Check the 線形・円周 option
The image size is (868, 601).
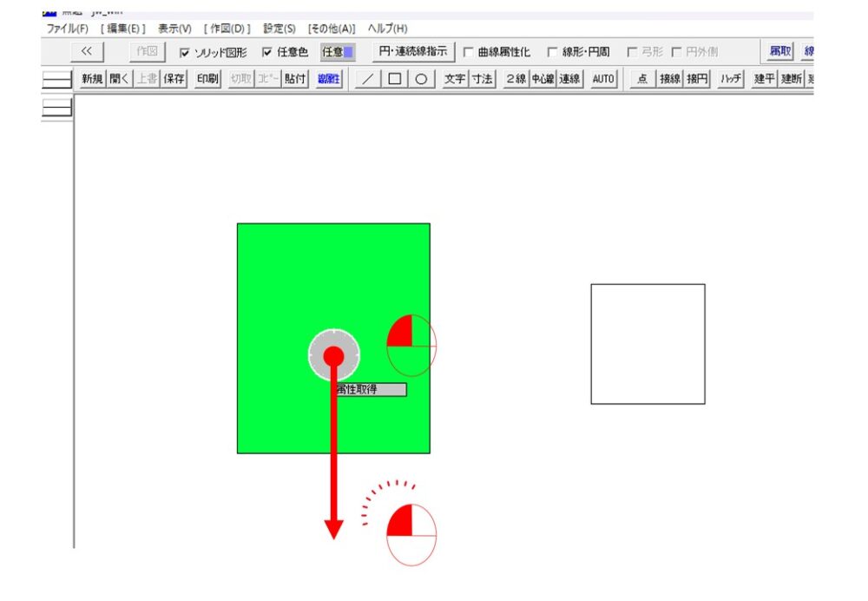[552, 52]
